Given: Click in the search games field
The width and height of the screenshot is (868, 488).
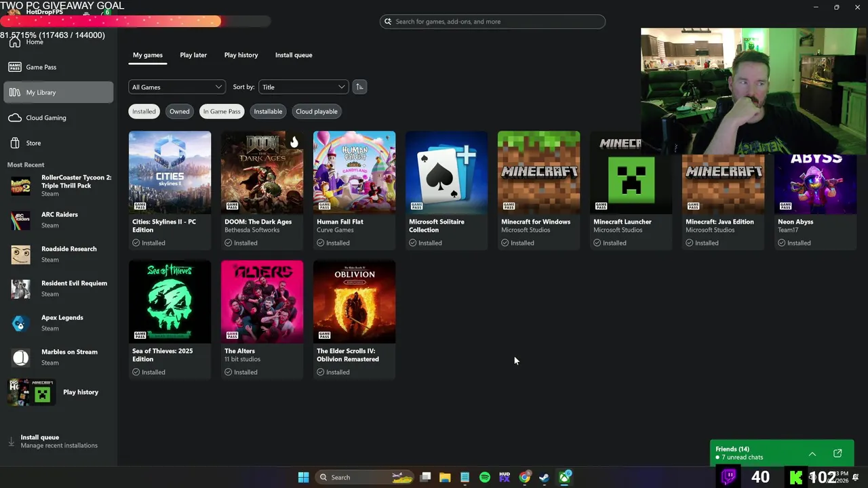Looking at the screenshot, I should click(492, 22).
